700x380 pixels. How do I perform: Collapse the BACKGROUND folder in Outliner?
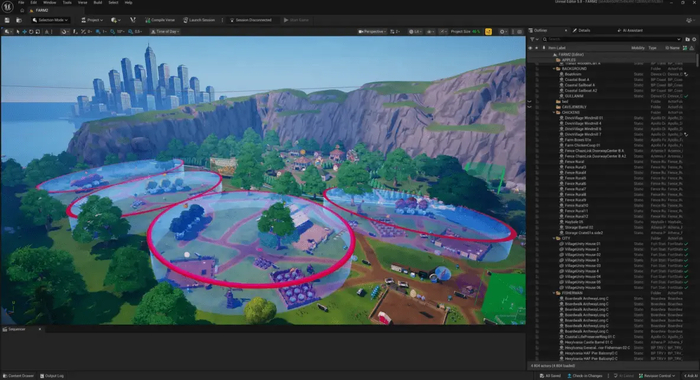point(554,69)
